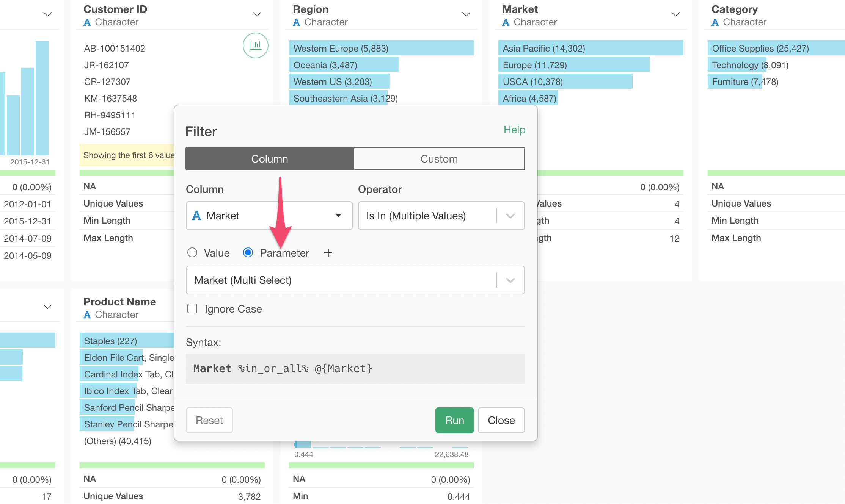Click the character type icon under Region
This screenshot has width=845, height=504.
(297, 22)
